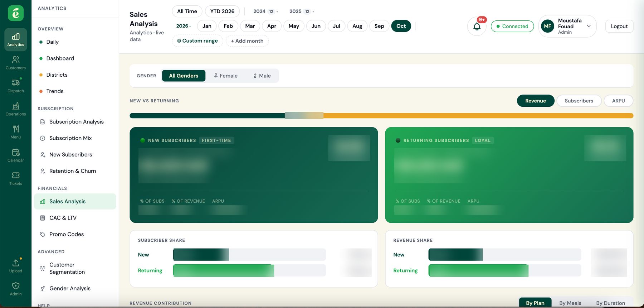Expand the 2025 year dropdown
Screen dimensions: 644x308
click(x=302, y=11)
